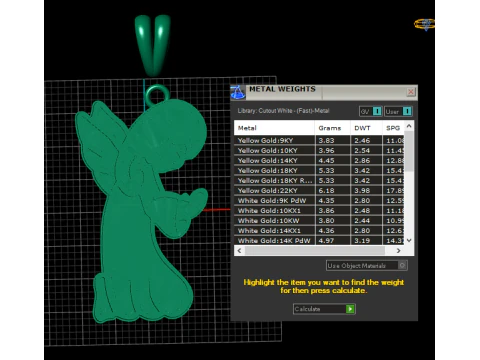The height and width of the screenshot is (360, 480).
Task: Select the Yellow Gold:9KY row
Action: click(319, 140)
